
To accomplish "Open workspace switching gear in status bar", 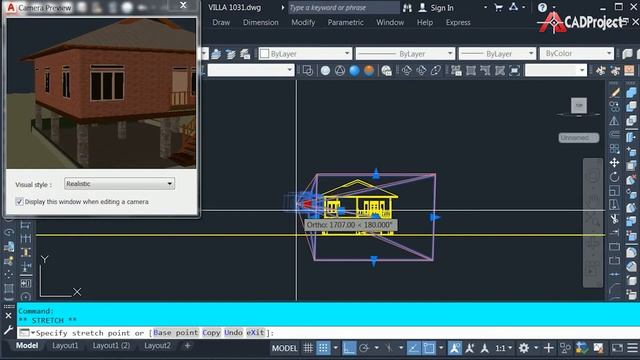I will coord(524,348).
